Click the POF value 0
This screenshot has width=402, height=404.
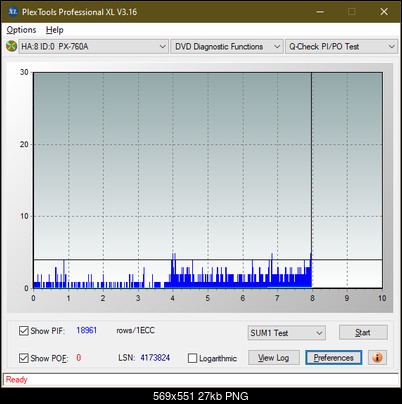click(x=79, y=358)
